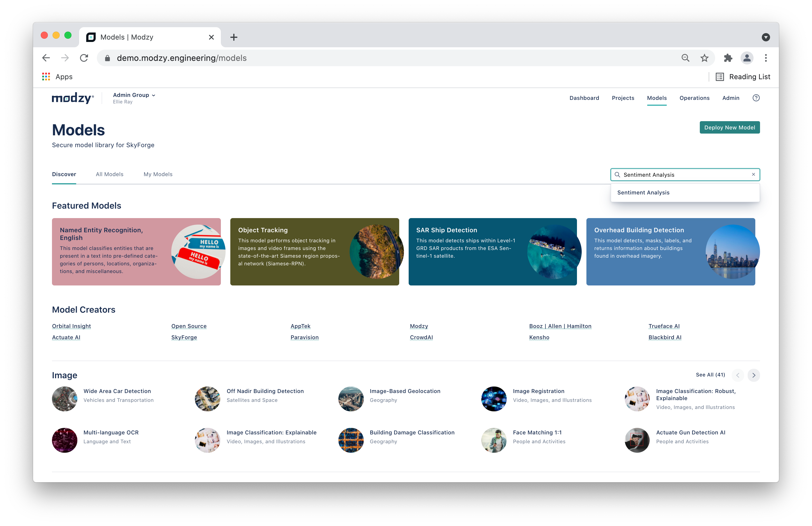Click the browser extensions puzzle icon

728,58
